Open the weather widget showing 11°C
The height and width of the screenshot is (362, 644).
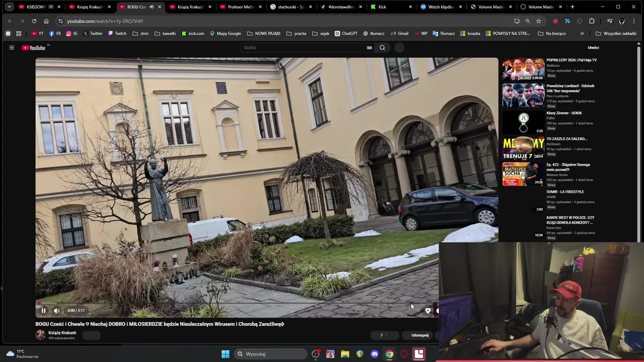pos(21,354)
